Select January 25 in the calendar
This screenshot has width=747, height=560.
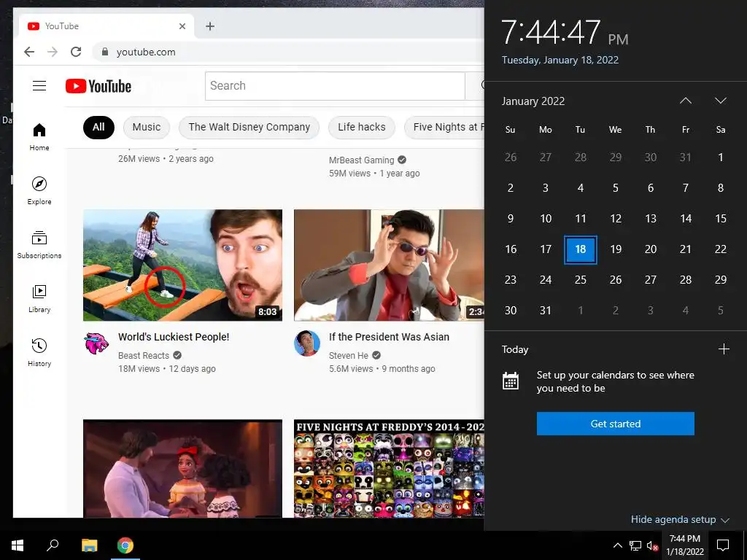pos(580,280)
